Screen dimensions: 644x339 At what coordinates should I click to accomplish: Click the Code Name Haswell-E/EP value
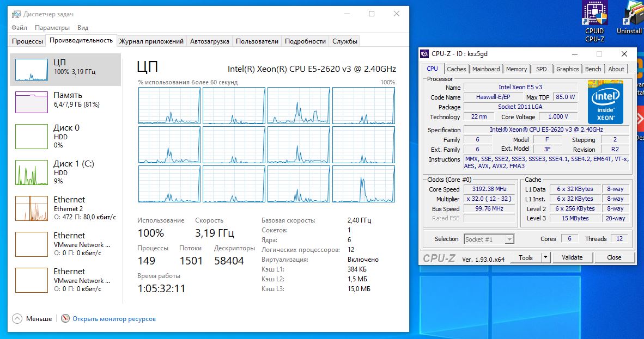tap(493, 97)
